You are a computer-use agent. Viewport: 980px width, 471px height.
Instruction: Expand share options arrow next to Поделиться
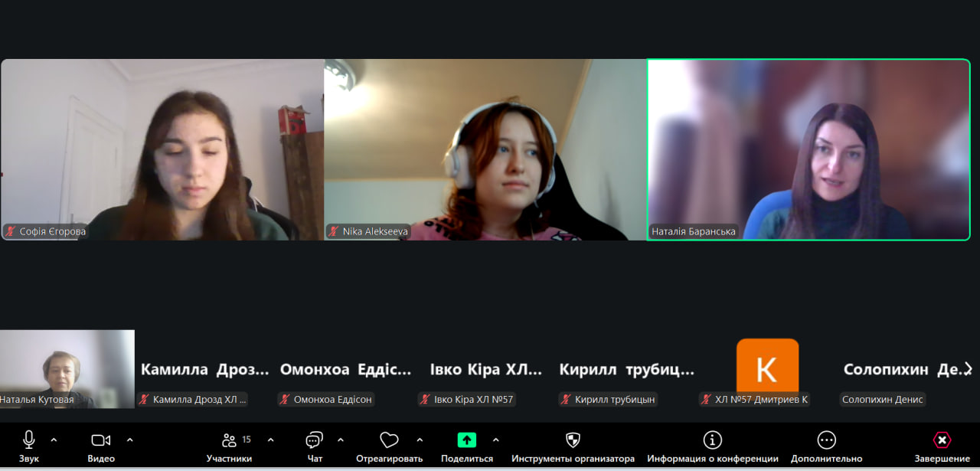click(495, 440)
